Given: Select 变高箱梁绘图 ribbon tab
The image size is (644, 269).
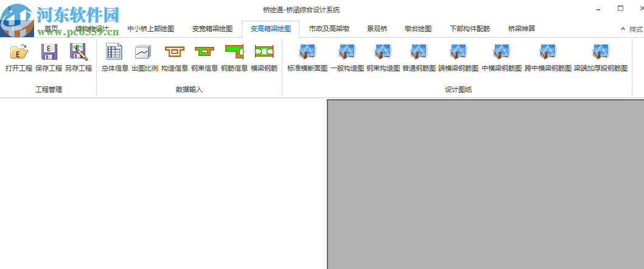Looking at the screenshot, I should tap(271, 29).
